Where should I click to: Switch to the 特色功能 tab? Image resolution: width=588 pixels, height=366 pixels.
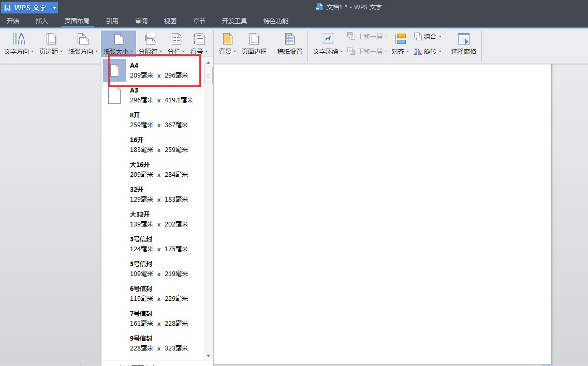coord(275,21)
